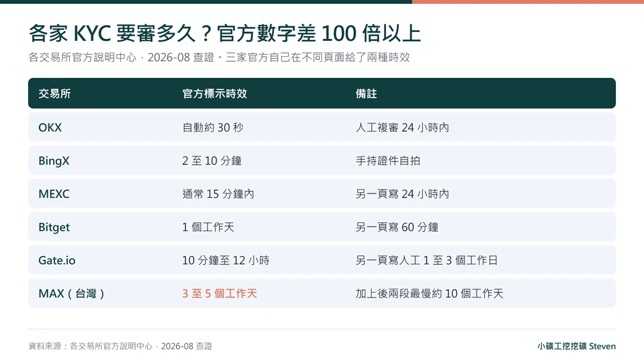Click the '另一頁寫 60 分鐘' note

point(397,227)
